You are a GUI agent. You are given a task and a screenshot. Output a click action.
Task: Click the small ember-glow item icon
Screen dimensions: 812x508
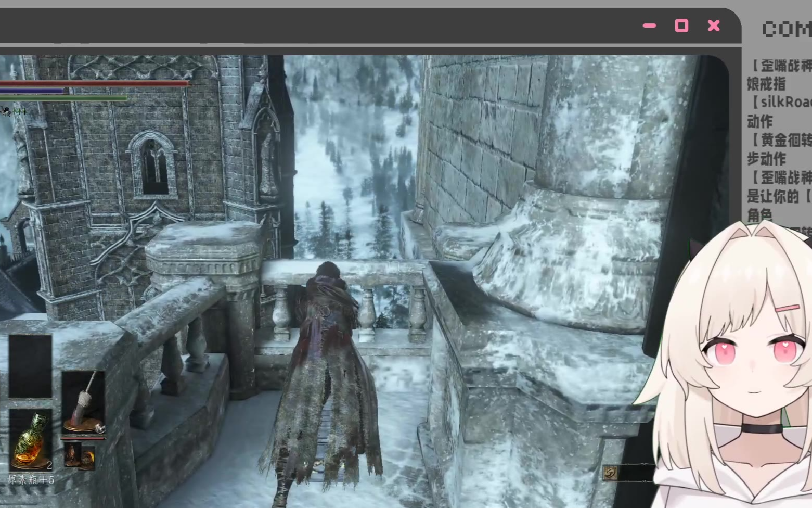[88, 458]
